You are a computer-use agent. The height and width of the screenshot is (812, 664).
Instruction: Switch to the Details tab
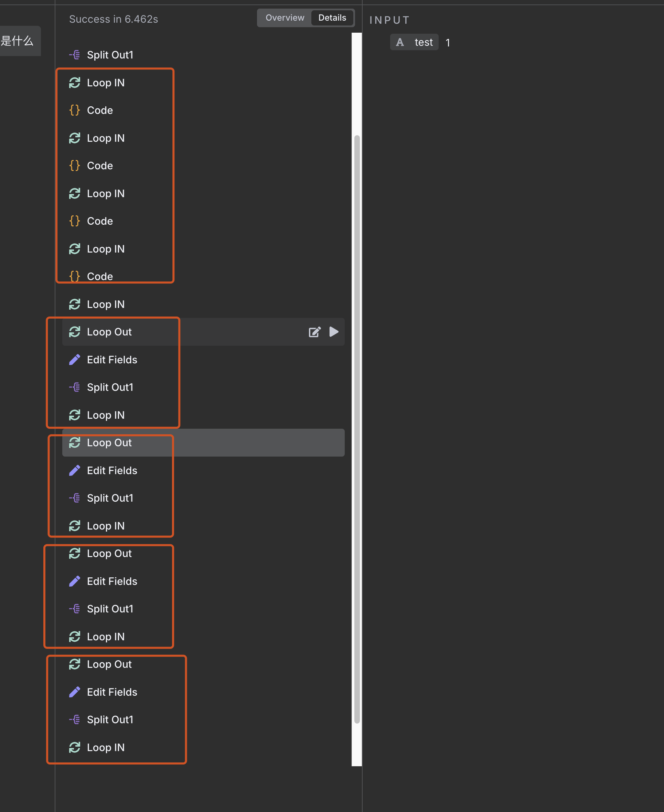click(x=332, y=18)
